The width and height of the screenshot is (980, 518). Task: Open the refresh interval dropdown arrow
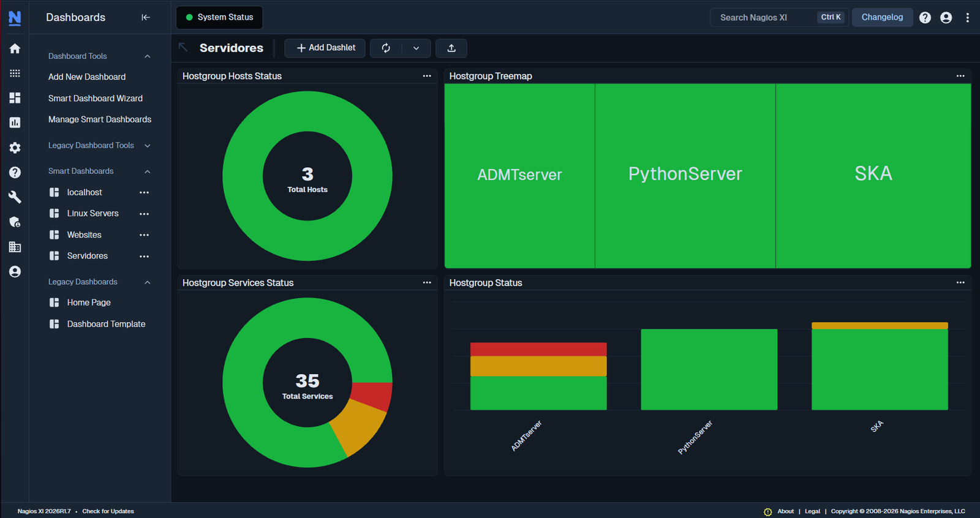coord(417,48)
